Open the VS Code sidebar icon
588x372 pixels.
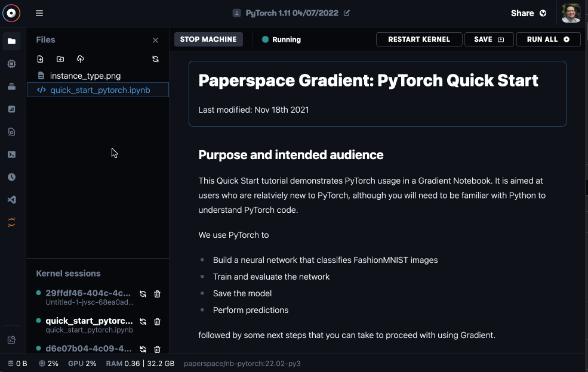[11, 200]
